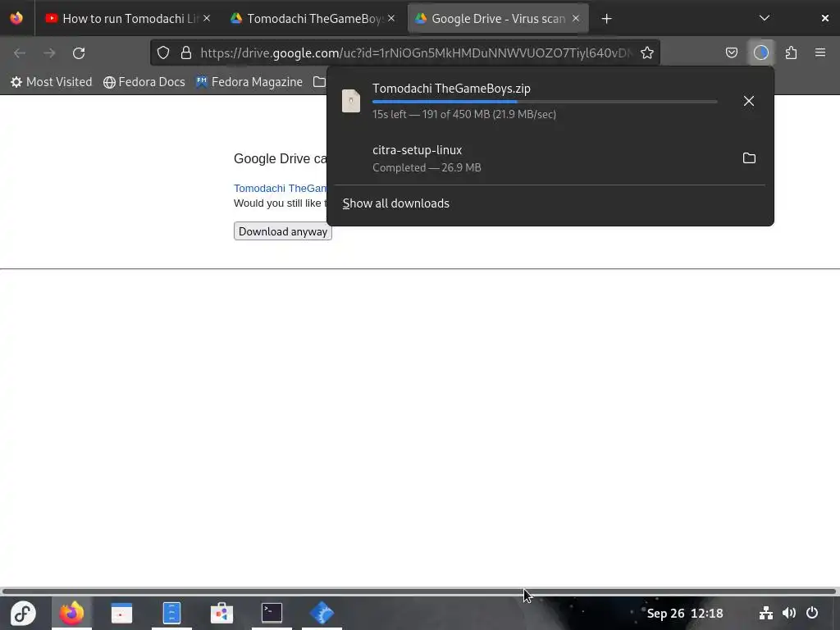The image size is (840, 630).
Task: Click the Tomodachi zip download progress bar
Action: (x=545, y=101)
